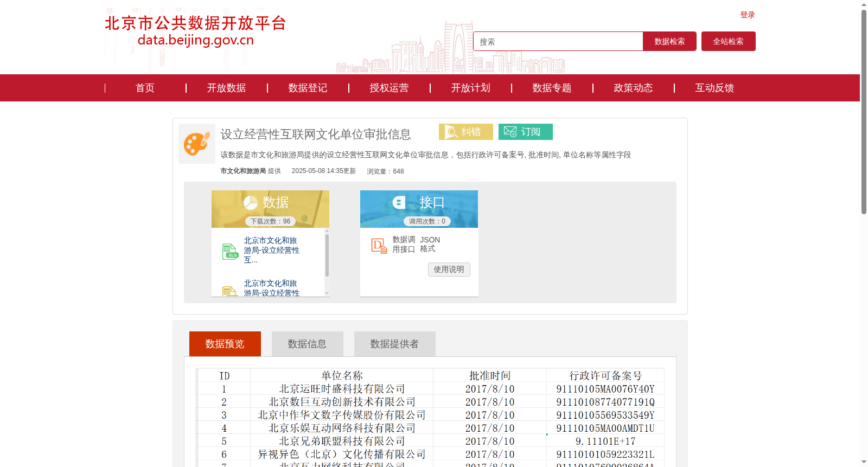This screenshot has width=868, height=467.
Task: Switch to the 数据提供者 tab
Action: 395,344
